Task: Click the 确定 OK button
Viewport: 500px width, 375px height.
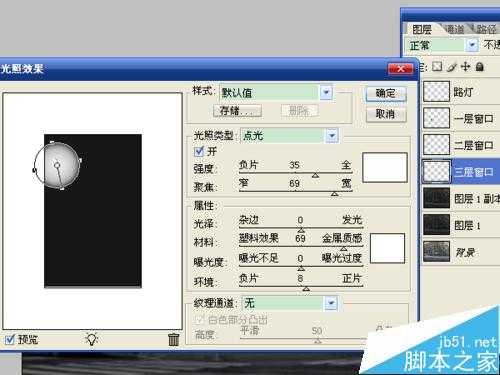Action: [386, 94]
